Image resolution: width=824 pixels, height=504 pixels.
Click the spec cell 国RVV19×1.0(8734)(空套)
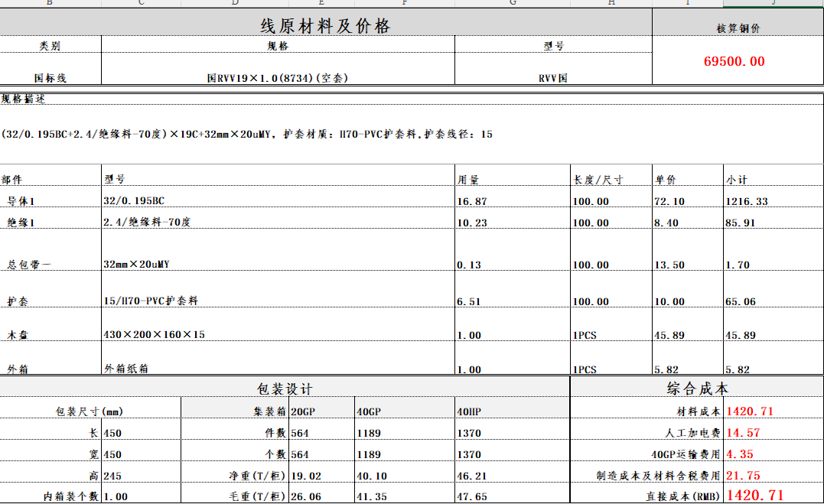[x=278, y=78]
